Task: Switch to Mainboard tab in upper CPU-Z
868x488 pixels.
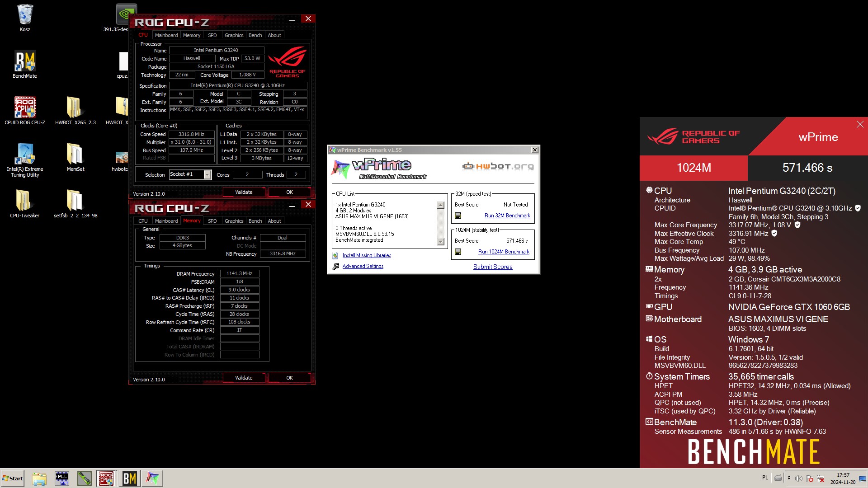Action: click(166, 35)
